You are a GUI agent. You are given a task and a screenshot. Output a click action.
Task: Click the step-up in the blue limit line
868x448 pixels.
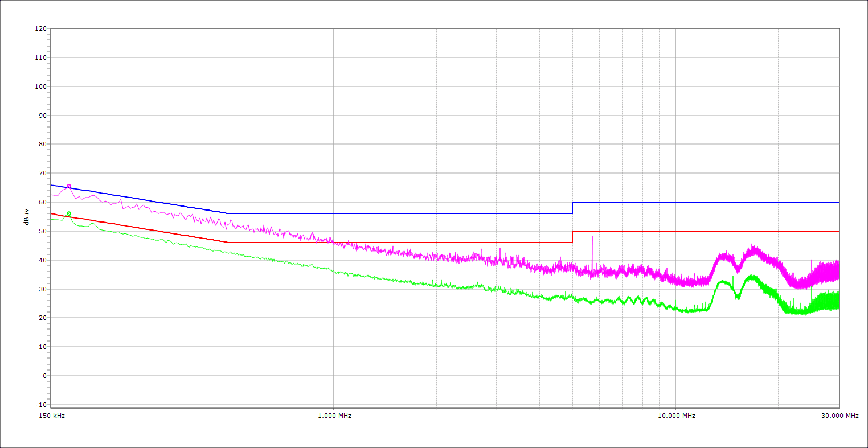tap(572, 208)
